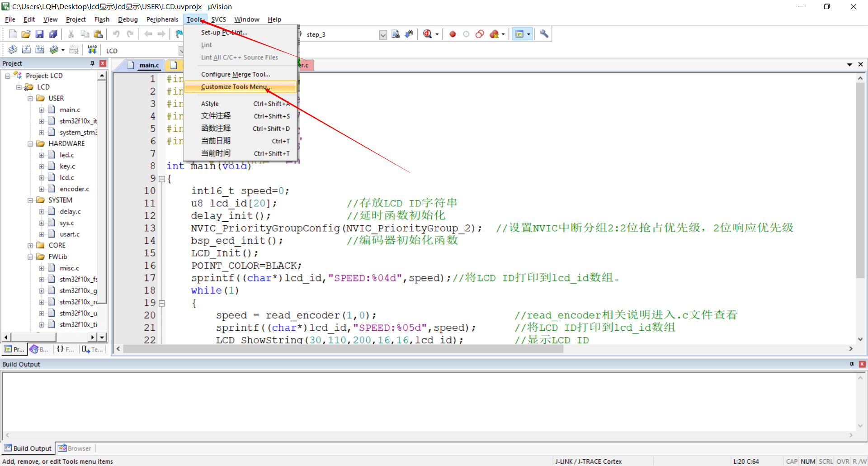Switch to the Browser tab
Screen dimensions: 868x466
coord(75,448)
